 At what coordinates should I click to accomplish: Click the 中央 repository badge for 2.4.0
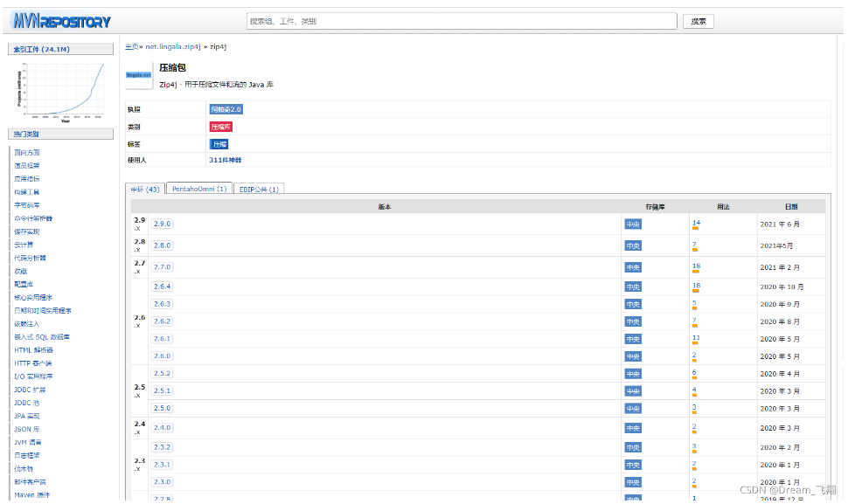pyautogui.click(x=633, y=428)
